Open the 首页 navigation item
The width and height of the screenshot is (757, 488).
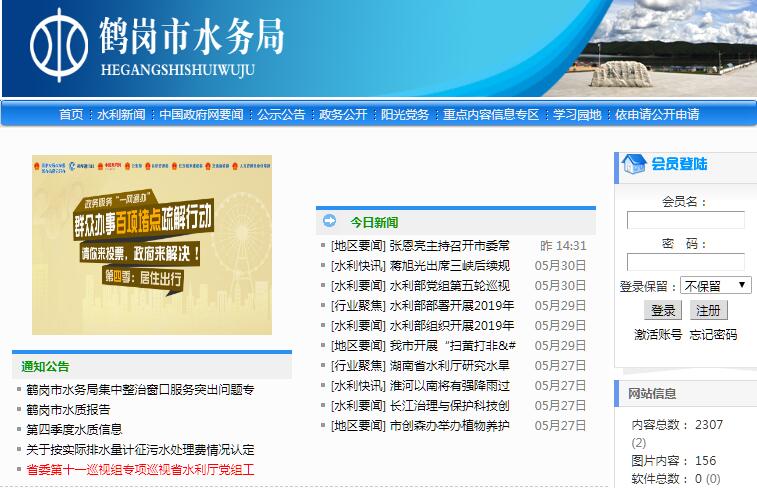tap(71, 115)
